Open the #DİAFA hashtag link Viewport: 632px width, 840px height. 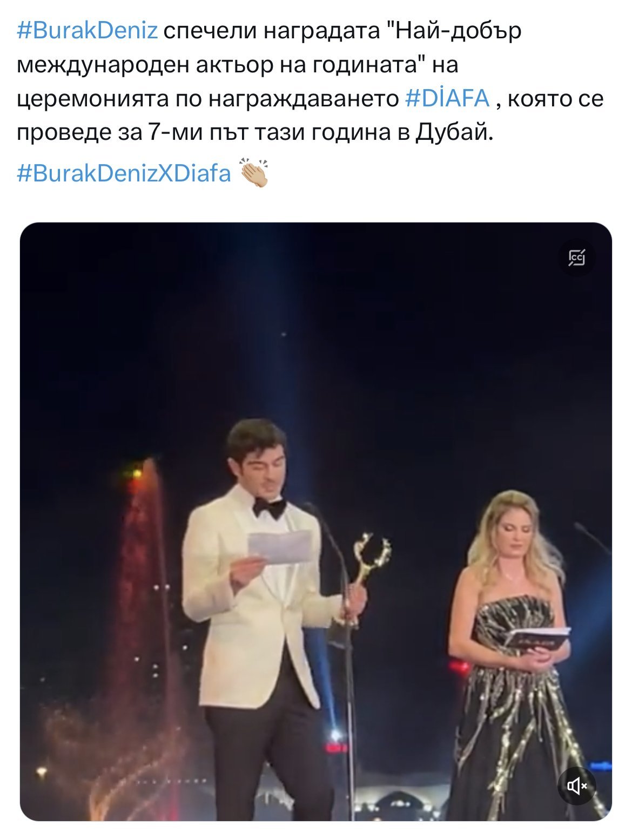pyautogui.click(x=447, y=99)
